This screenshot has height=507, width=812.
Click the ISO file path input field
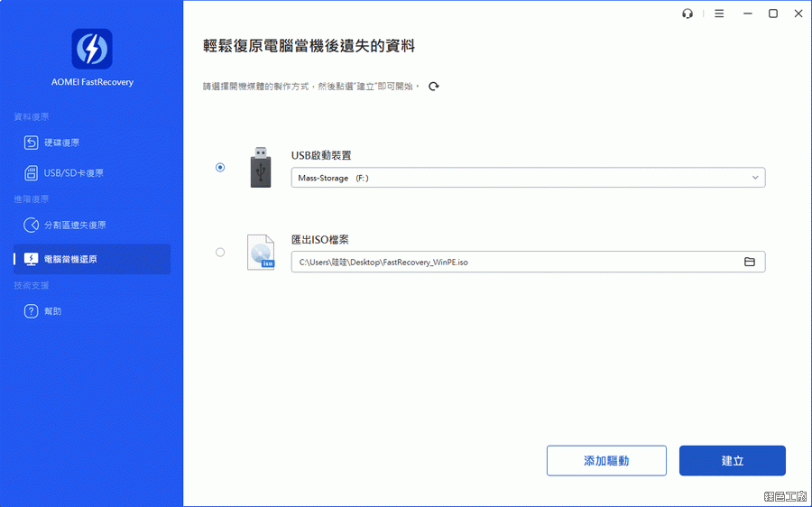514,262
